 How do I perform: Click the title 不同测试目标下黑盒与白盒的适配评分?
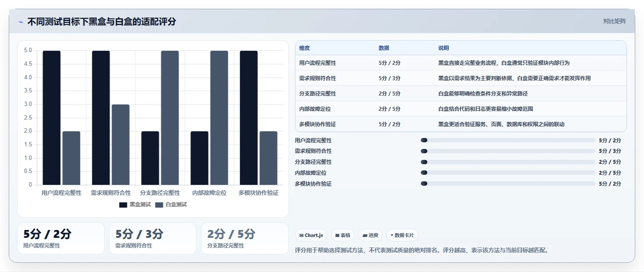[x=102, y=22]
